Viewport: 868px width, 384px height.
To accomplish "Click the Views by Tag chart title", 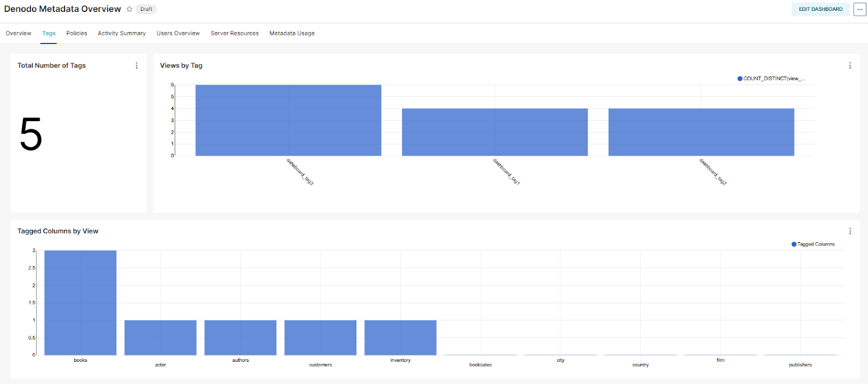I will [x=181, y=66].
